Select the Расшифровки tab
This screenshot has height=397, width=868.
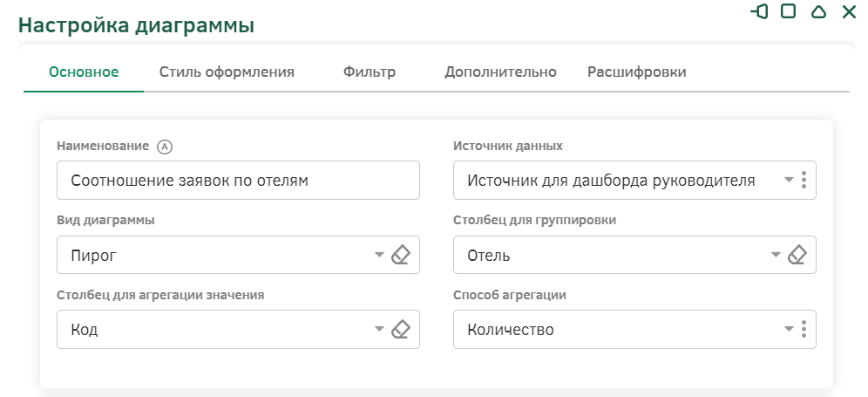636,72
